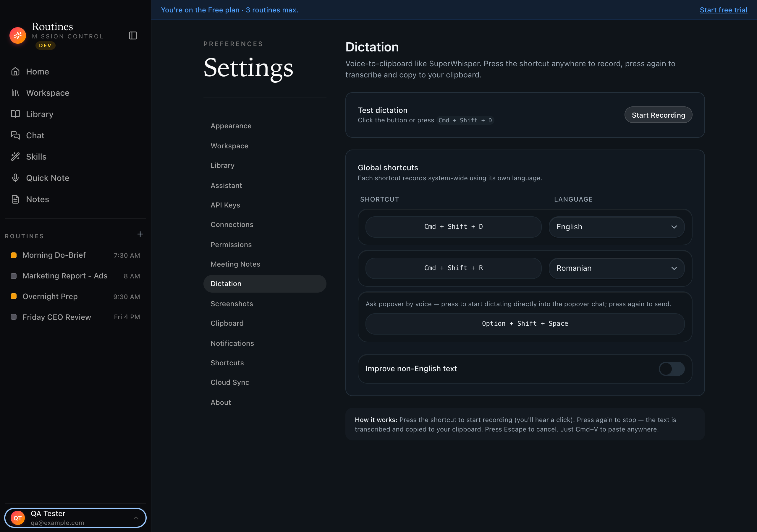Click Morning Do-Brief orange status dot

(x=14, y=255)
